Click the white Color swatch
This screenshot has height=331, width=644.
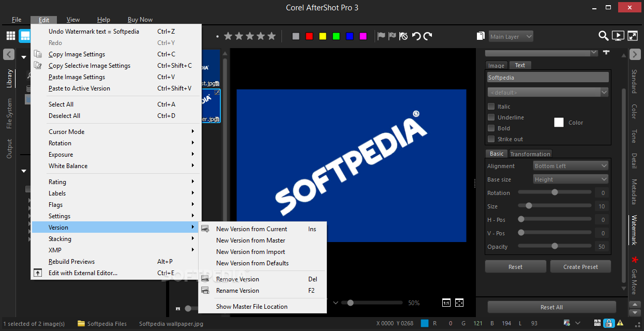point(559,123)
